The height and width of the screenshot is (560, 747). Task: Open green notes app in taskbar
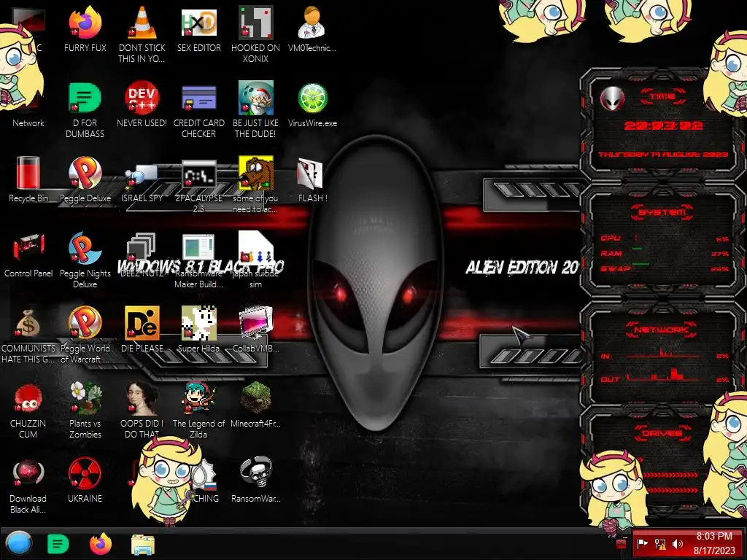(x=58, y=544)
